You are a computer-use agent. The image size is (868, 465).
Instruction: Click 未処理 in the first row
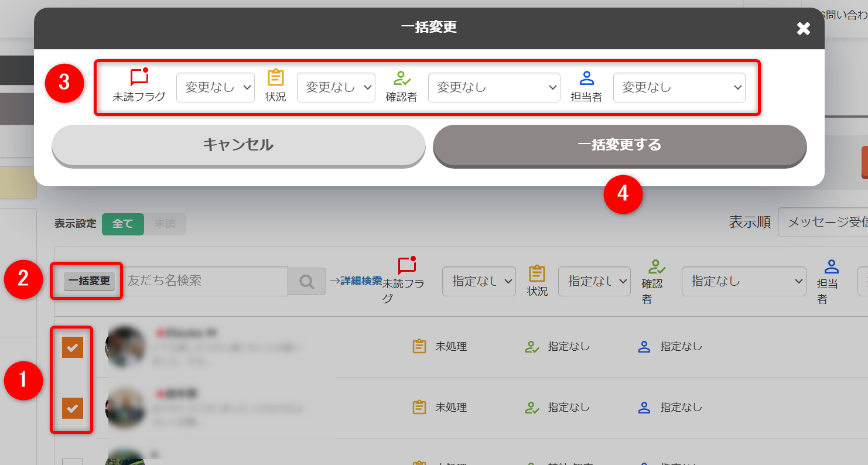(x=451, y=347)
